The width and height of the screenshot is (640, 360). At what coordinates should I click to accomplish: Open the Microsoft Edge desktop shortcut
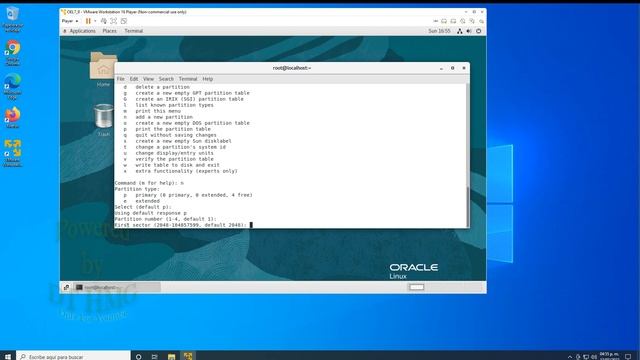tap(13, 86)
